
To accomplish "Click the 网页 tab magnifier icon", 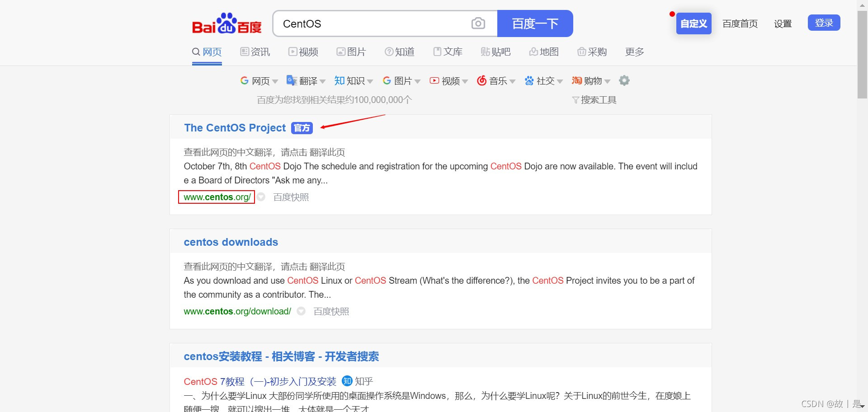I will pyautogui.click(x=196, y=51).
